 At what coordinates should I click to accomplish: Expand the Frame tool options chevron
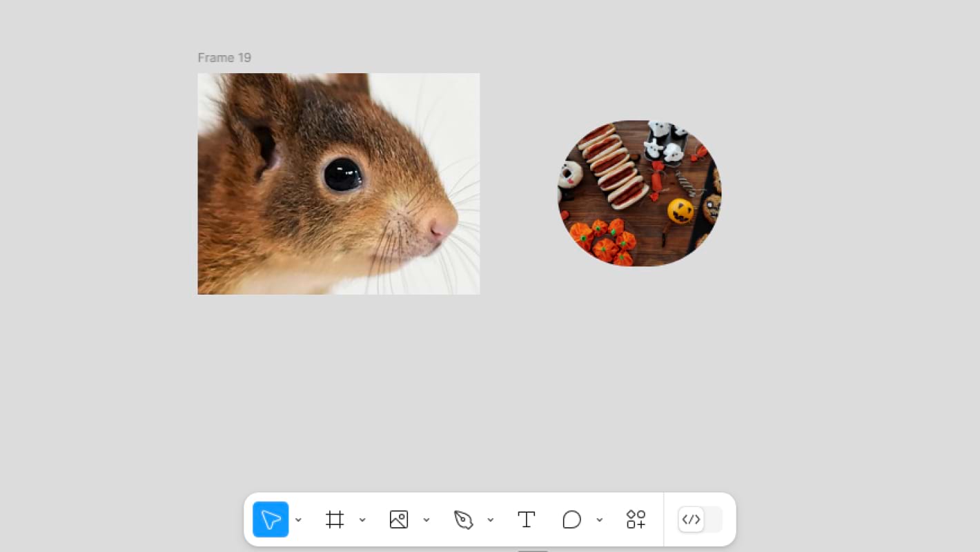362,520
